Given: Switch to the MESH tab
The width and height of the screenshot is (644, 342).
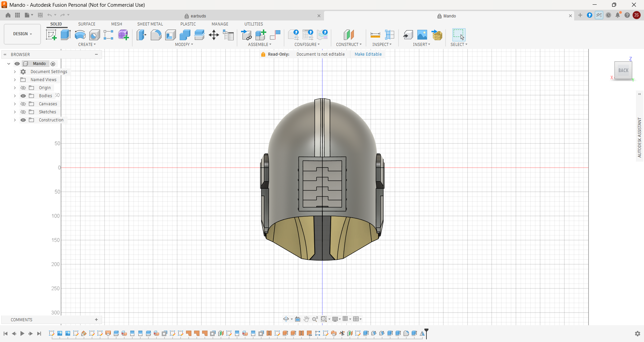Looking at the screenshot, I should click(x=117, y=24).
